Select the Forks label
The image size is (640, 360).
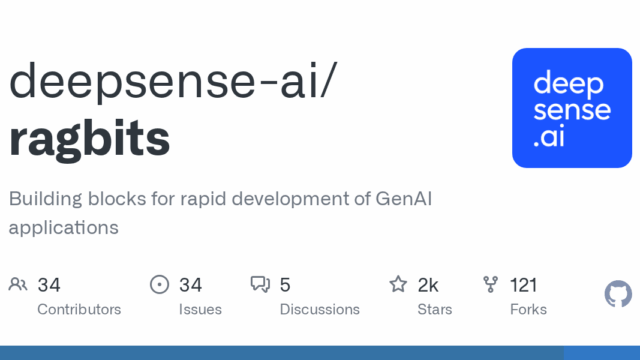tap(528, 309)
